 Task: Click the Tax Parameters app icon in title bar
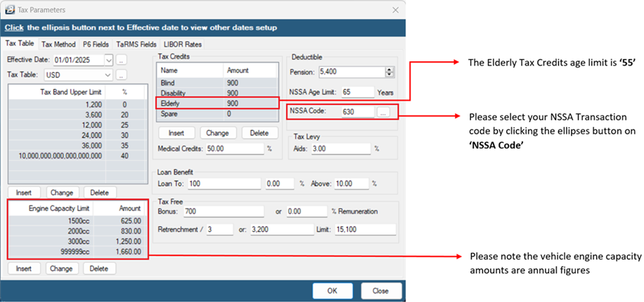coord(10,9)
